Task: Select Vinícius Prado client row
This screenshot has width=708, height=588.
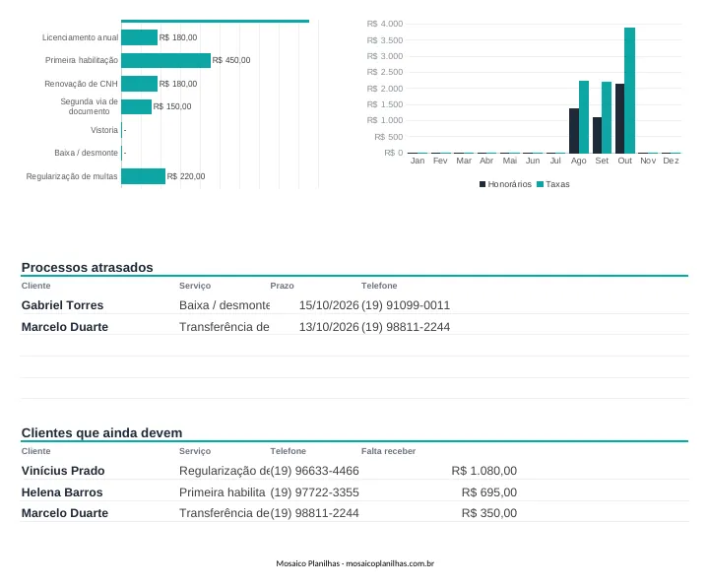Action: pos(354,471)
